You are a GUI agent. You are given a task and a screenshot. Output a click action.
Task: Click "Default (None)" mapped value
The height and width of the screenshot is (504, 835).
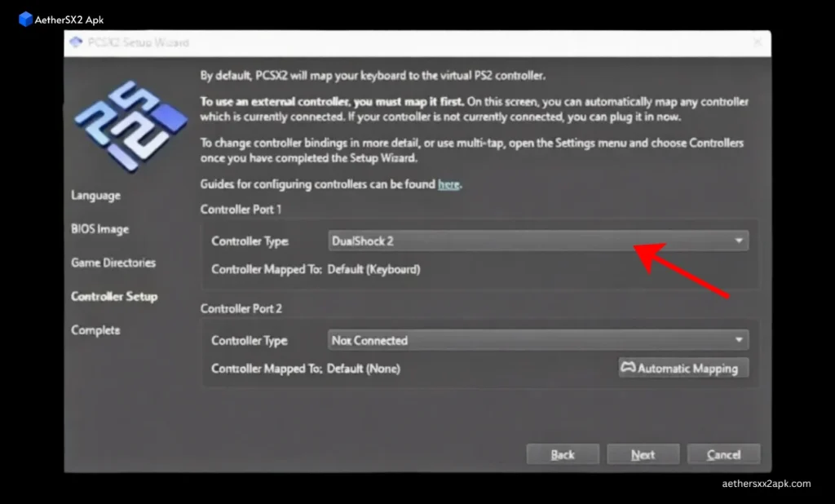tap(364, 369)
